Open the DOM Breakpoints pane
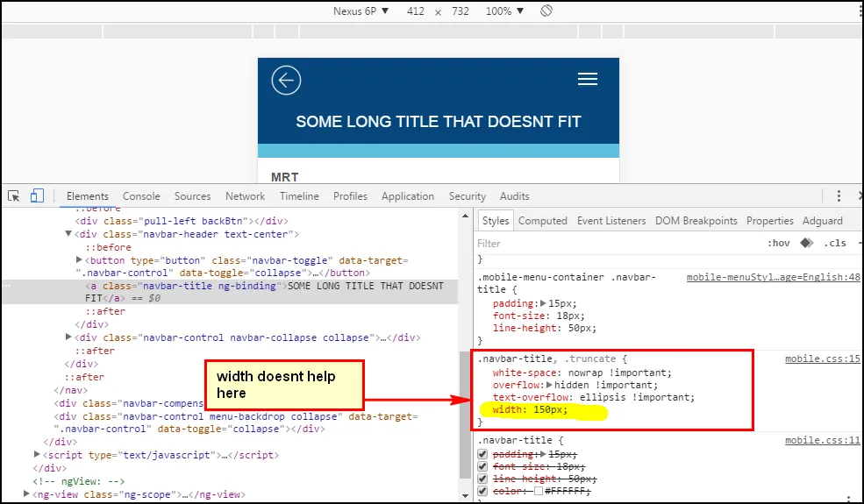Image resolution: width=864 pixels, height=504 pixels. (x=696, y=221)
